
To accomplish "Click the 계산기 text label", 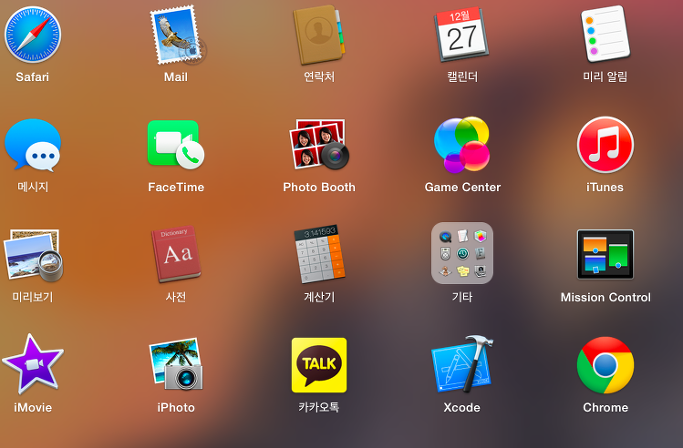I will [x=319, y=297].
